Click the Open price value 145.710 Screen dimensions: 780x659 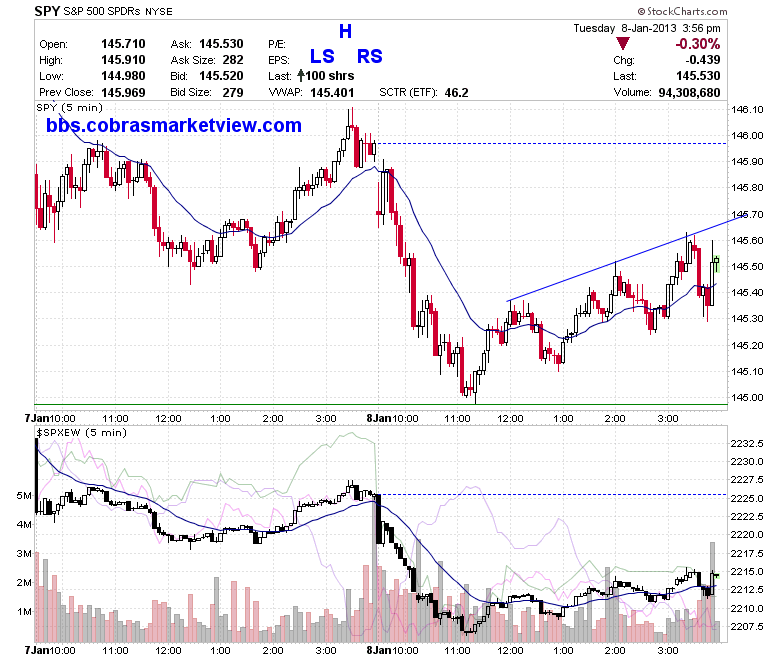point(123,44)
